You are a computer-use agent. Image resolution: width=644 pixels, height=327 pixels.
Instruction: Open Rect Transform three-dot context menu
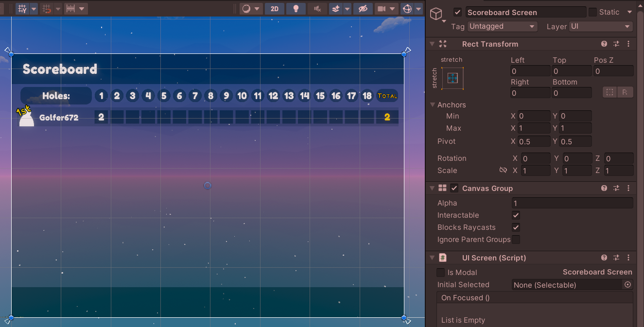[628, 44]
